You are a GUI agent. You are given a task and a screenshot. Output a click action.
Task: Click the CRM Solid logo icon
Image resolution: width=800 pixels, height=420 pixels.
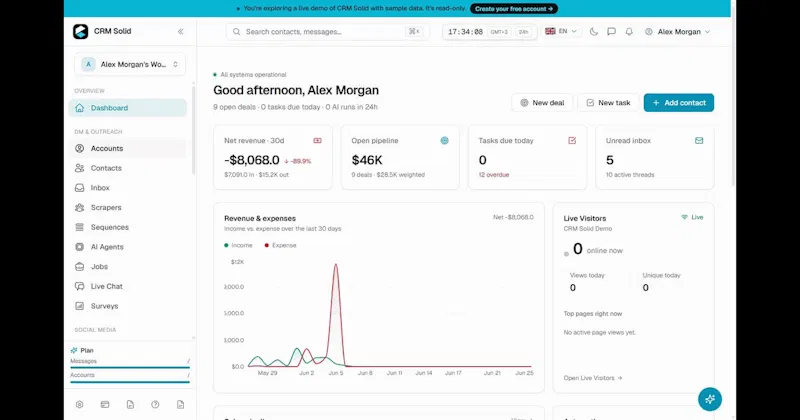pos(80,32)
